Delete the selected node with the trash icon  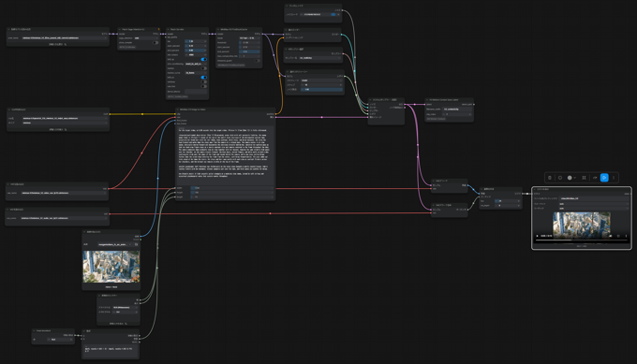tap(550, 178)
